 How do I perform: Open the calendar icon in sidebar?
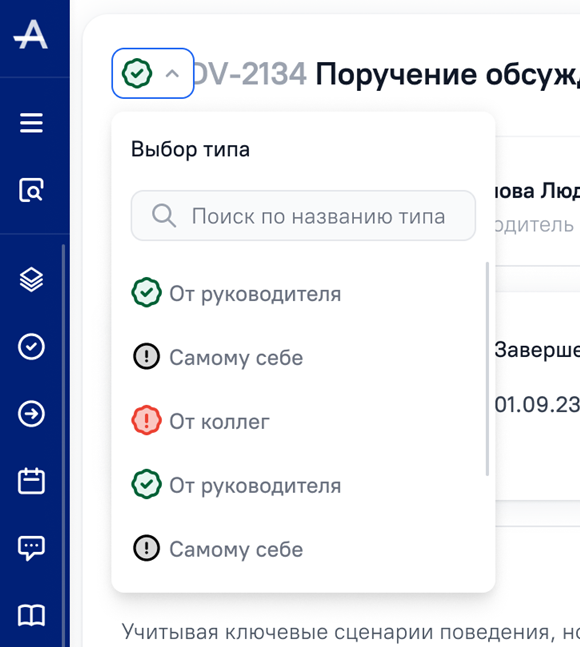point(31,481)
